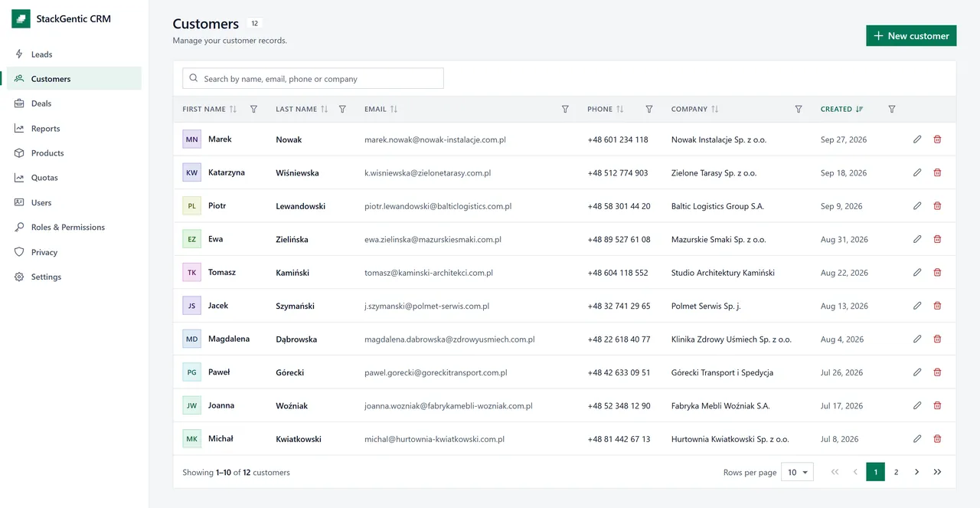Click email marek.nowak@nowak-instalacje.com.pl
This screenshot has width=980, height=508.
coord(435,140)
